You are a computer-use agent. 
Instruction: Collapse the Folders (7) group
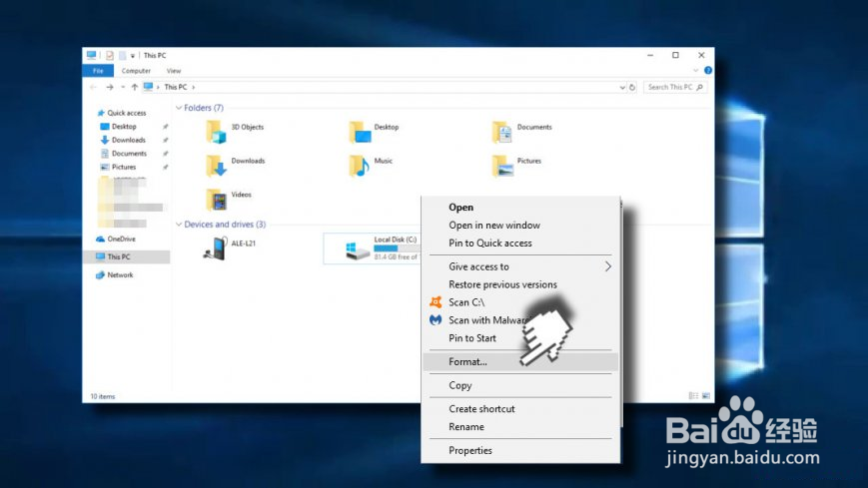tap(179, 108)
